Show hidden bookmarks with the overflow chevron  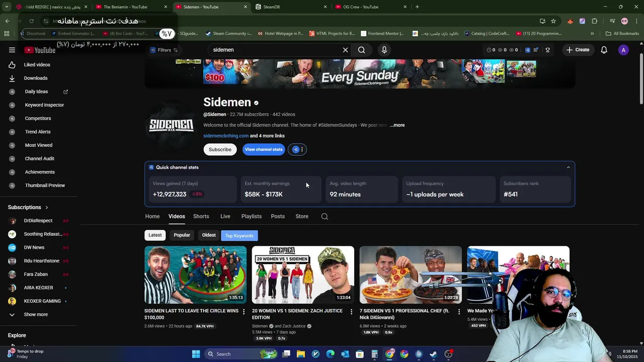(592, 34)
